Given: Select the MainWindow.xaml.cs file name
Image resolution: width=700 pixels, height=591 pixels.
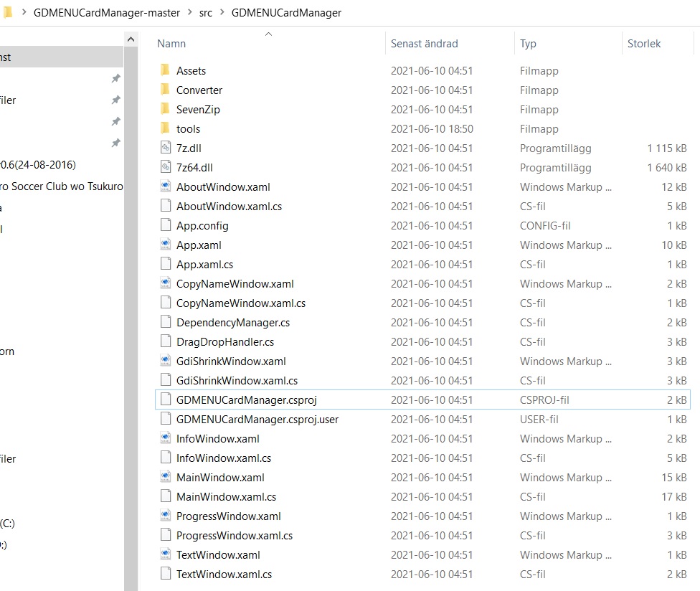Looking at the screenshot, I should pyautogui.click(x=227, y=497).
